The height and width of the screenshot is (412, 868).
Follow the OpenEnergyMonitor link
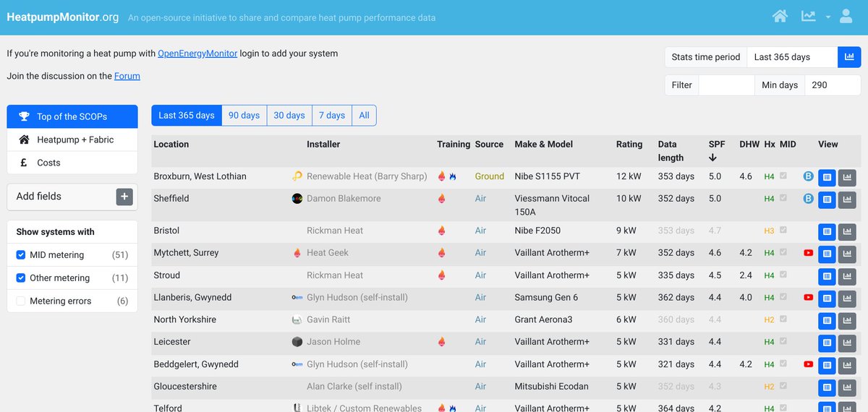(197, 53)
